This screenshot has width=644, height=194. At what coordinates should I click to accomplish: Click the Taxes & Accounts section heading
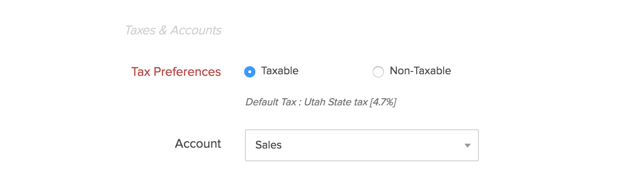pos(173,30)
